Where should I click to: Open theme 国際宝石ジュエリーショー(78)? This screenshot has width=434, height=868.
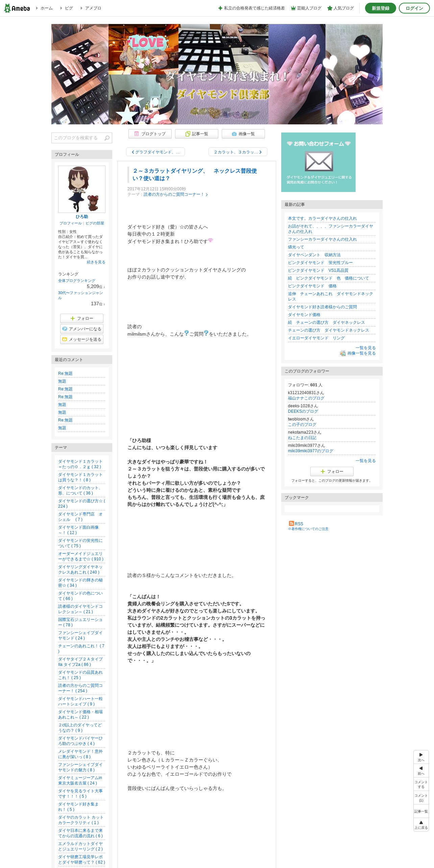coord(80,622)
